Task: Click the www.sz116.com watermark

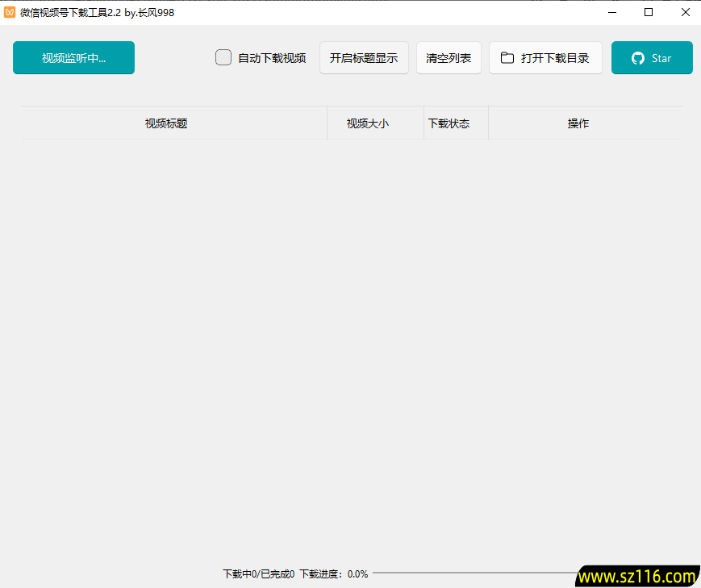Action: click(637, 576)
